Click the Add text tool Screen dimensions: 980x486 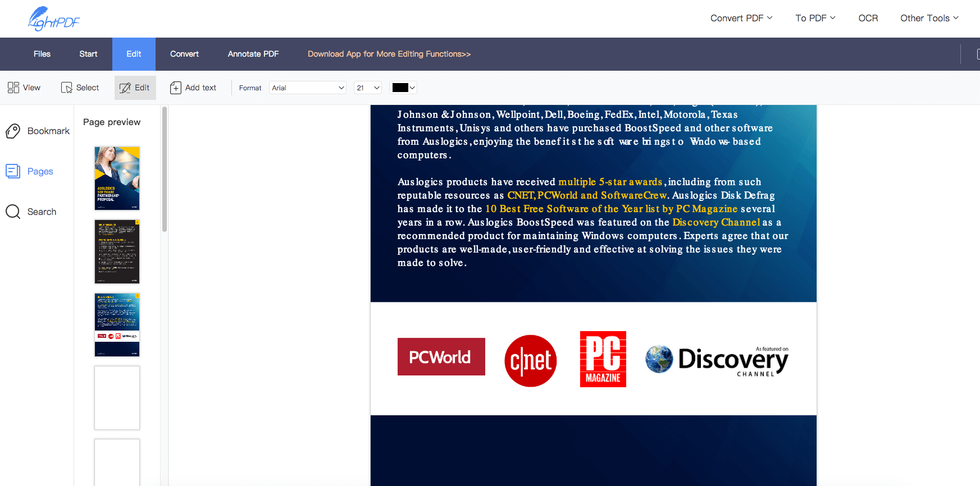point(193,88)
